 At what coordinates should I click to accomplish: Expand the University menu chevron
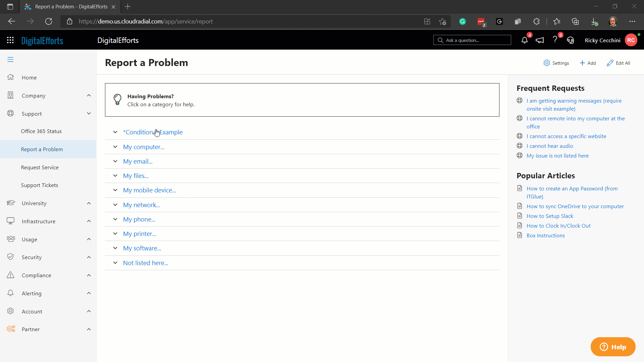coord(89,203)
